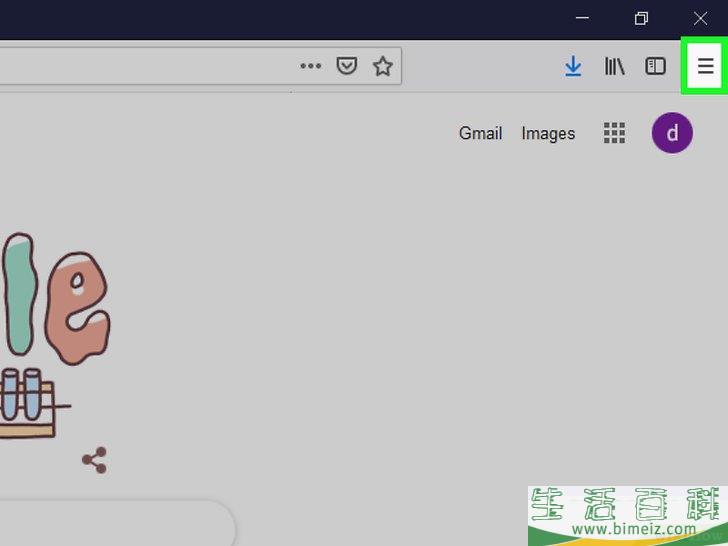Restore down the Firefox window

tap(641, 19)
